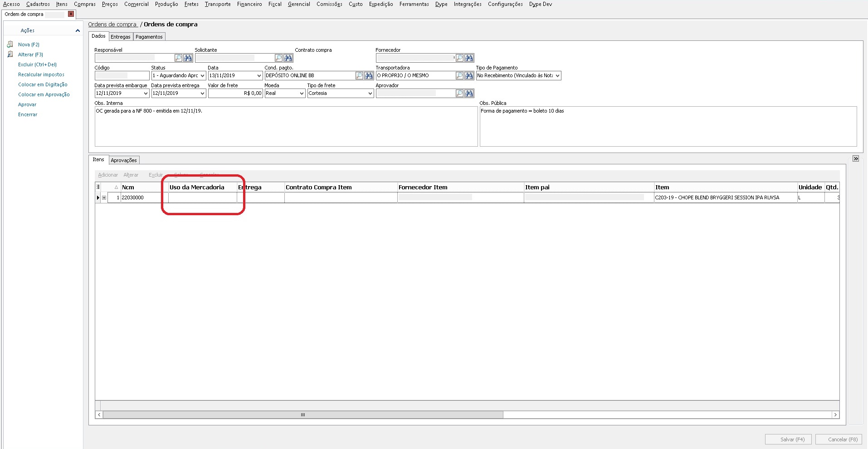Screen dimensions: 868x449
Task: Click the Nova (F2) action link
Action: coord(29,44)
